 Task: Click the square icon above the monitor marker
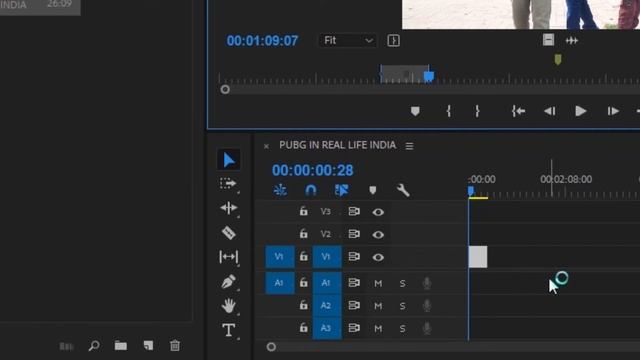tap(548, 40)
